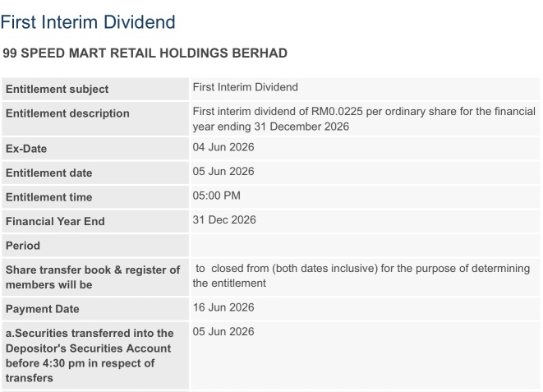Click the Period row label
543x392 pixels.
23,246
